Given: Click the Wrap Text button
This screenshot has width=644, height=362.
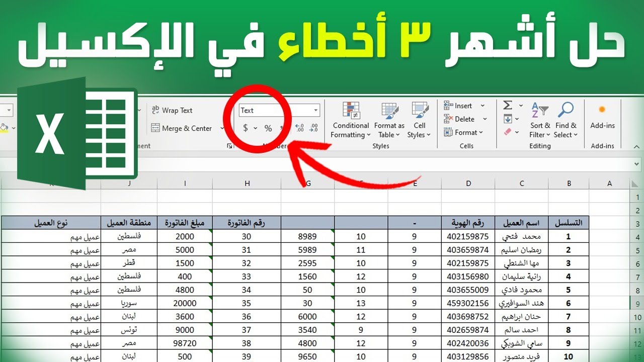Looking at the screenshot, I should [172, 111].
